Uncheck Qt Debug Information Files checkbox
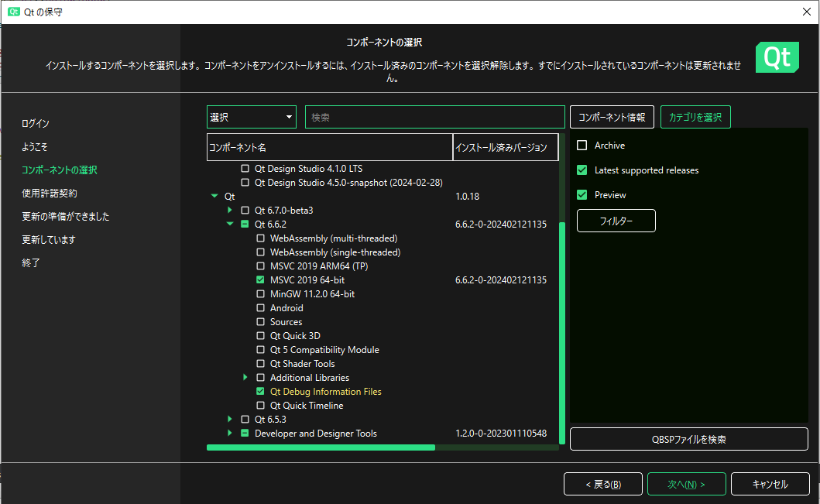 (260, 391)
